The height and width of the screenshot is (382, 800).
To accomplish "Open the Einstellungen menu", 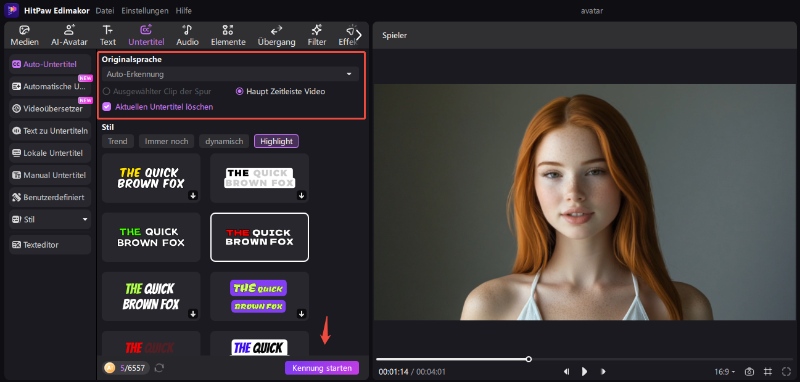I will pyautogui.click(x=145, y=11).
